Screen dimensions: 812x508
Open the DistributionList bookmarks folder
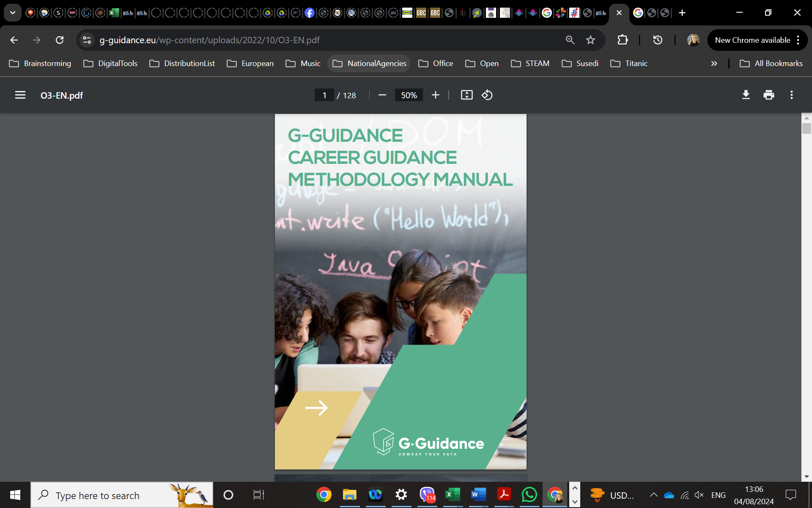point(182,63)
